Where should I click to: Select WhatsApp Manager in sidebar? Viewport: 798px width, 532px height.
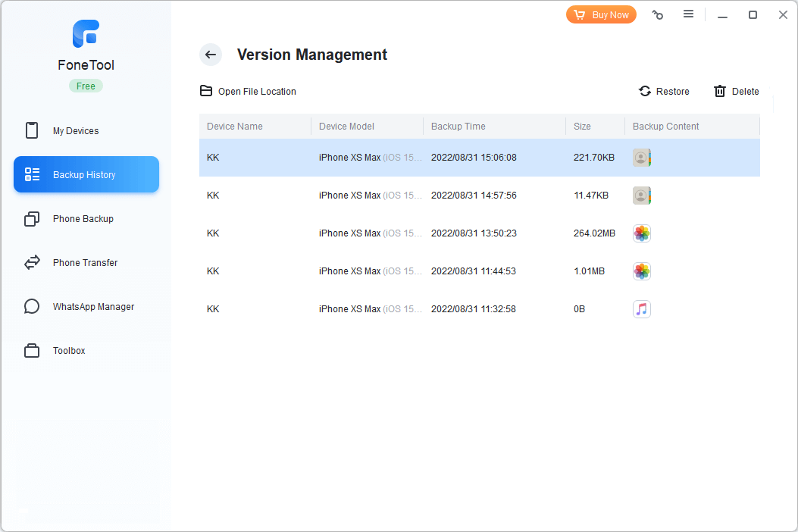(93, 307)
